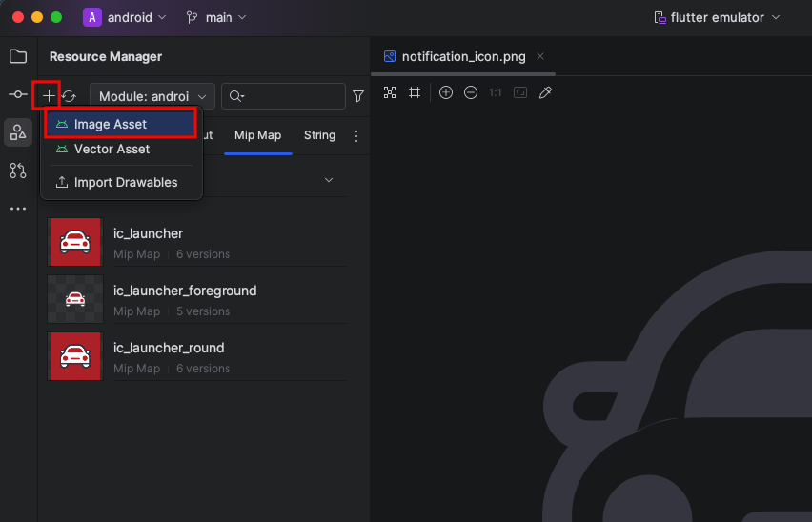Click the image file icon on the notification_icon.png tab
Screen dimensions: 812x522
click(x=390, y=56)
